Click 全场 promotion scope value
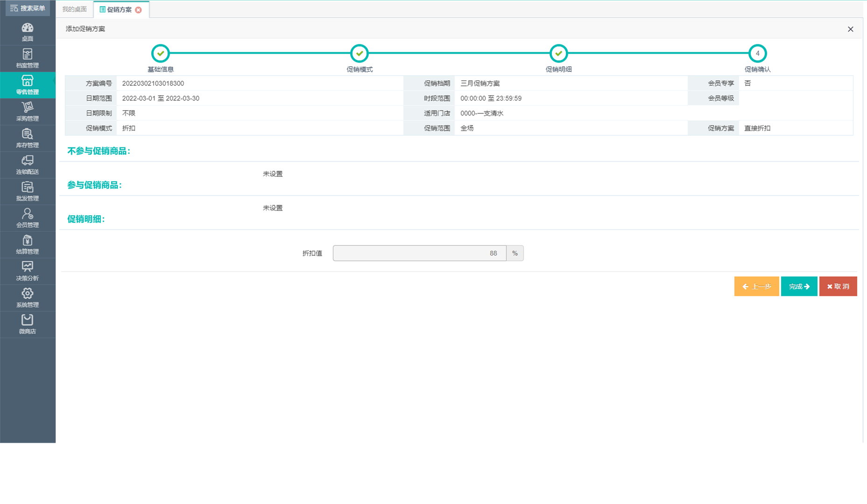Viewport: 867px width, 504px height. (467, 128)
